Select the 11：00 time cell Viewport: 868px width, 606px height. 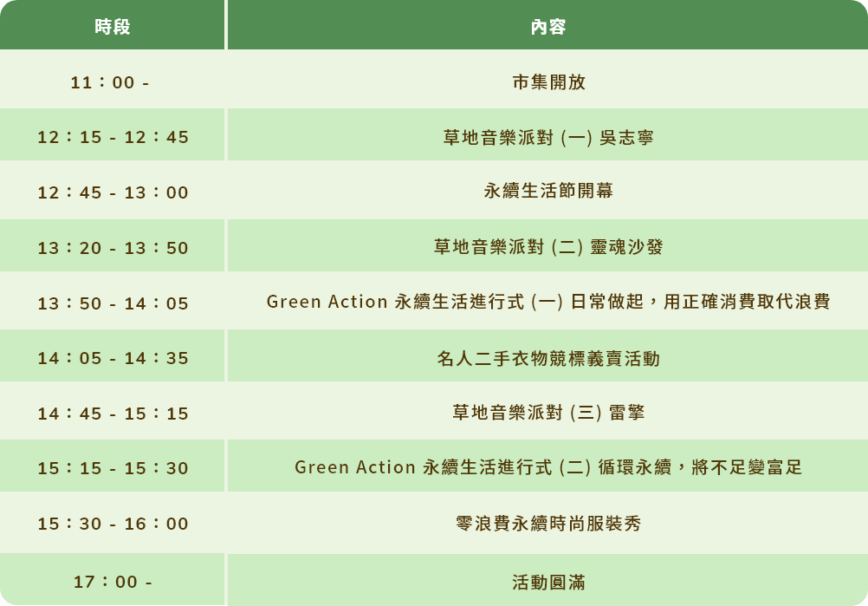(110, 83)
